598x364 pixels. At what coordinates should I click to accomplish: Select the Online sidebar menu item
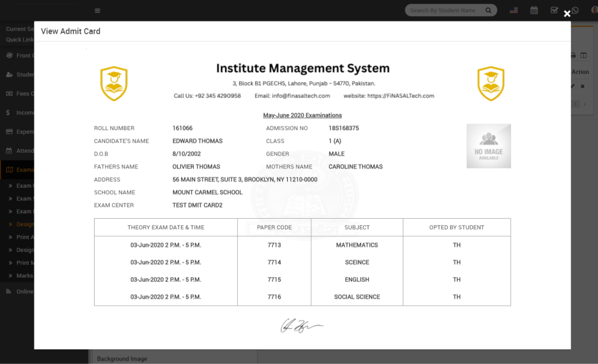tap(18, 291)
